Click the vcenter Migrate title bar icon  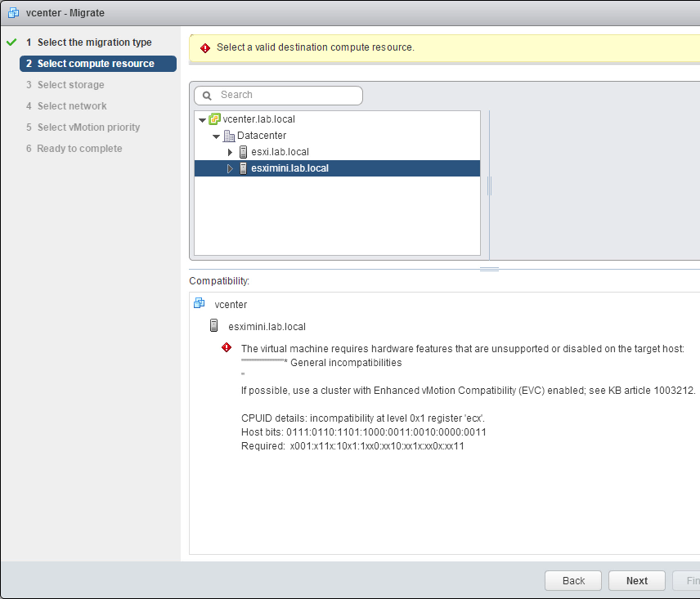(13, 12)
